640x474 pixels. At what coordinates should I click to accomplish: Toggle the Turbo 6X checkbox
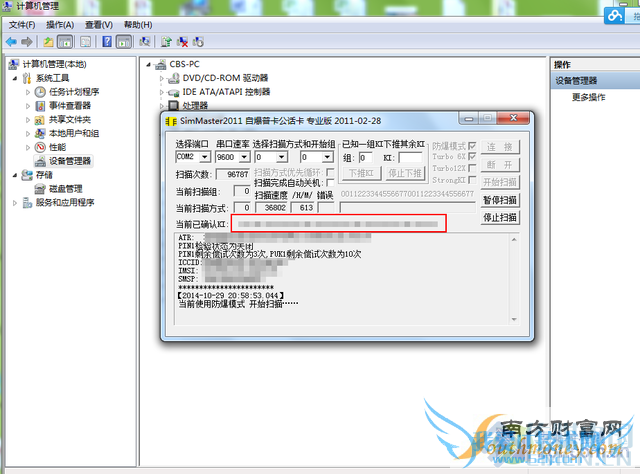point(472,157)
